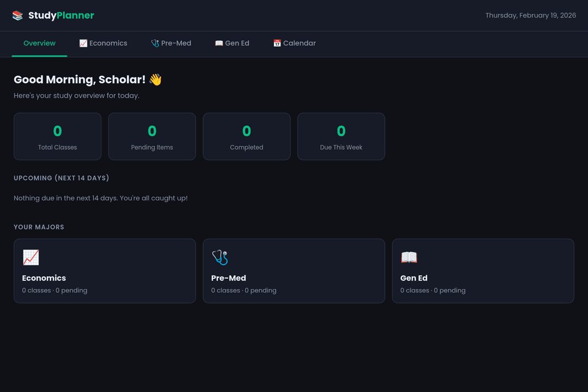Click the open book icon on Gen Ed tab
The image size is (588, 392).
click(x=219, y=43)
